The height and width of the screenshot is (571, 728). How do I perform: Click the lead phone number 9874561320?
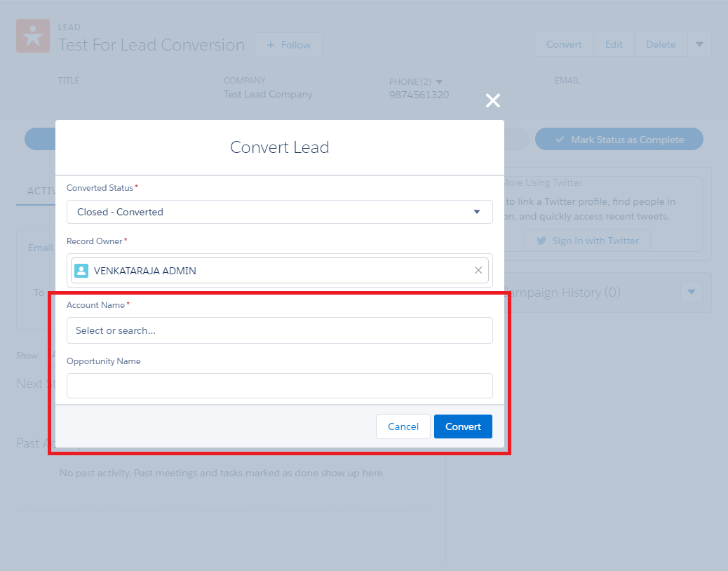pos(419,95)
